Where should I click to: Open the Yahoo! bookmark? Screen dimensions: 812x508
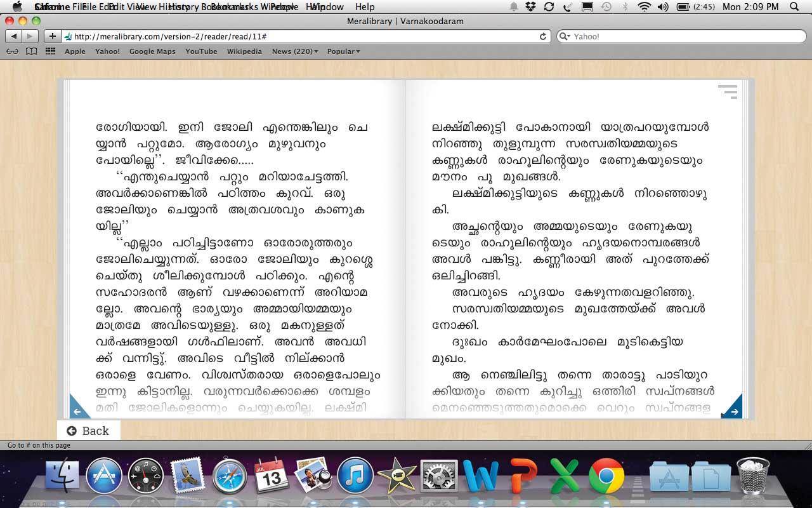click(107, 51)
